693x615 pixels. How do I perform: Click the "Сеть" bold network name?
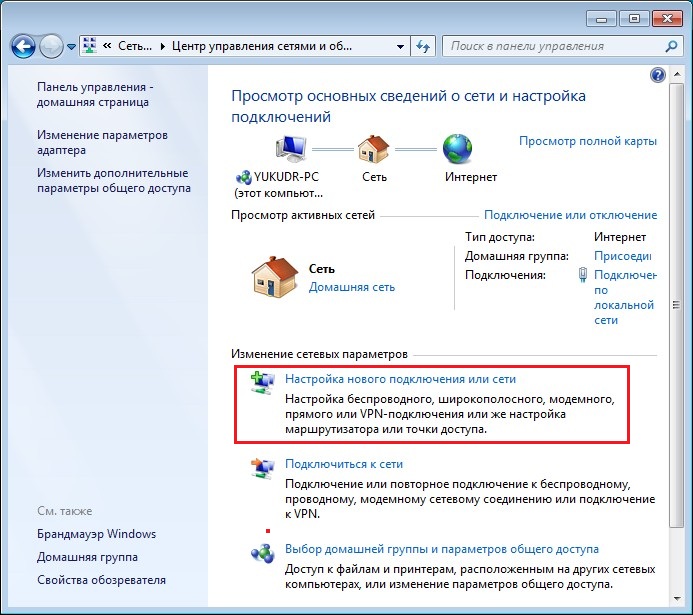point(321,269)
